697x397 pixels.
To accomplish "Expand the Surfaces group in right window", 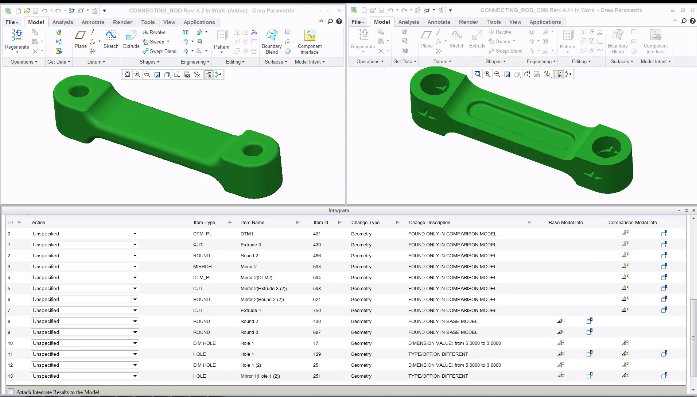I will tap(621, 61).
